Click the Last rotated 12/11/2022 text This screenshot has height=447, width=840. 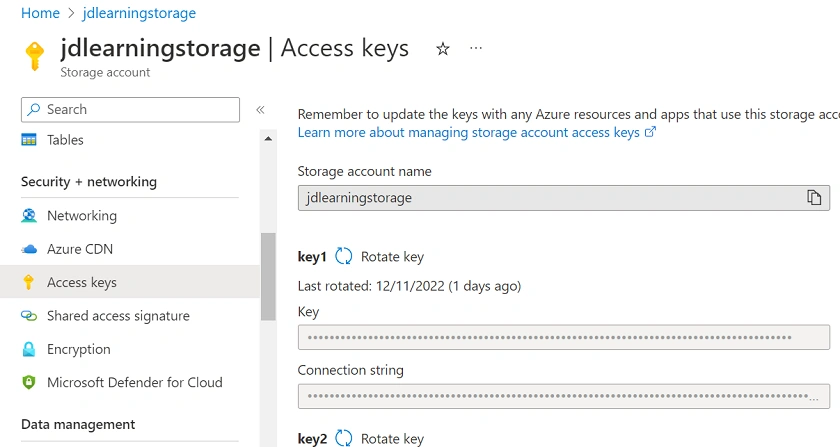coord(409,286)
